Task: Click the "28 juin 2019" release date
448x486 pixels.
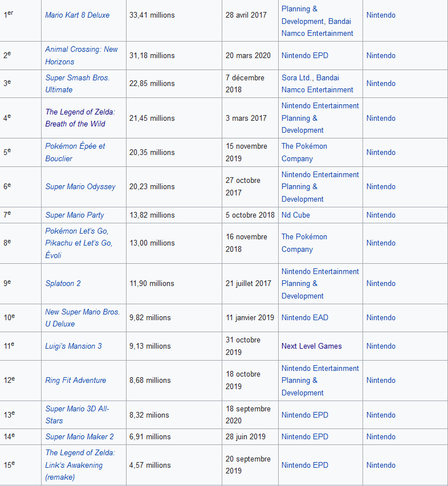Action: [x=246, y=437]
